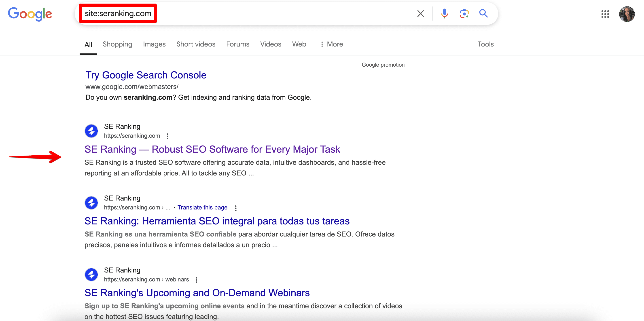Viewport: 644px width, 321px height.
Task: Open three-dot menu for webinars result
Action: pos(197,280)
